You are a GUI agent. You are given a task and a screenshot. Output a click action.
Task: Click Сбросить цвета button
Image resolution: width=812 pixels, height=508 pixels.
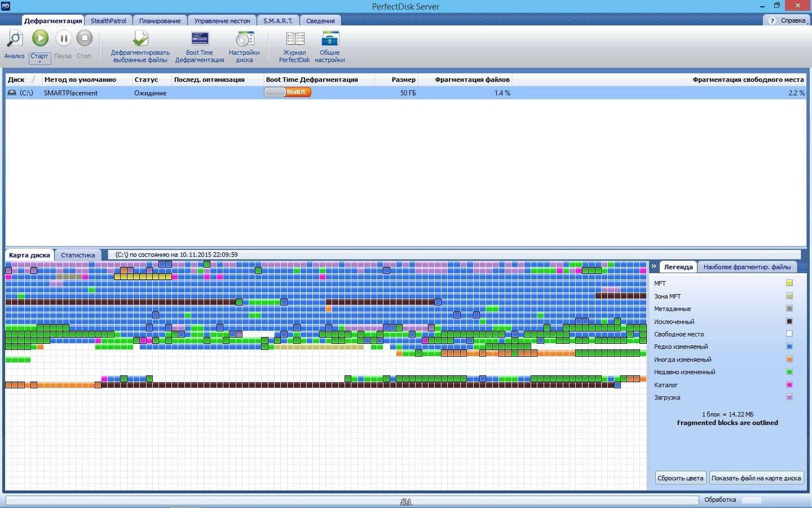click(x=681, y=478)
